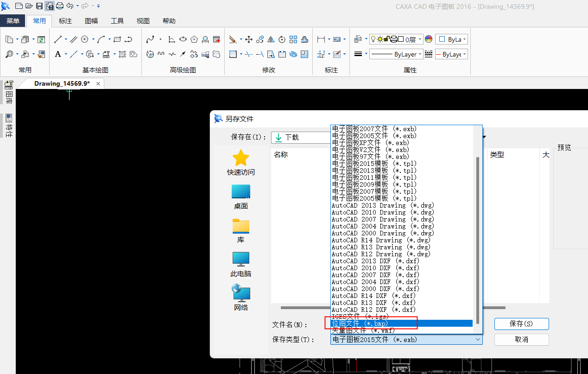Select the Rectangle drawing tool
The image size is (588, 374).
[x=117, y=39]
